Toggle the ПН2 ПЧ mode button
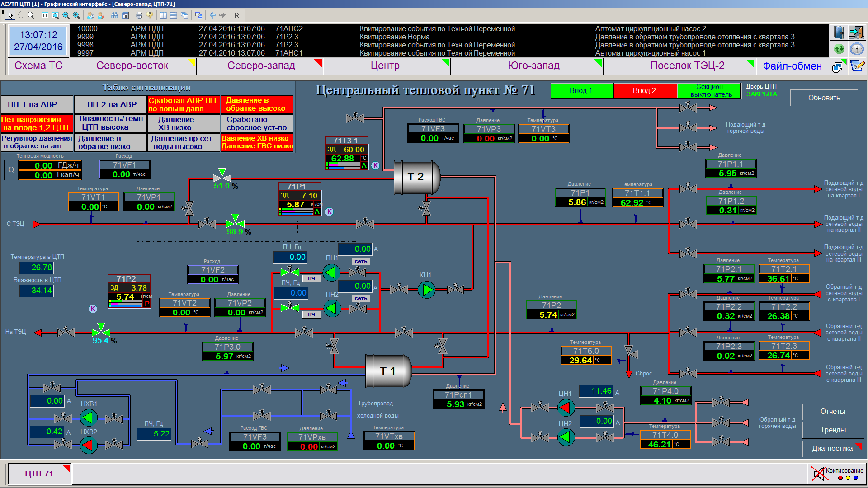This screenshot has width=868, height=488. pos(311,314)
